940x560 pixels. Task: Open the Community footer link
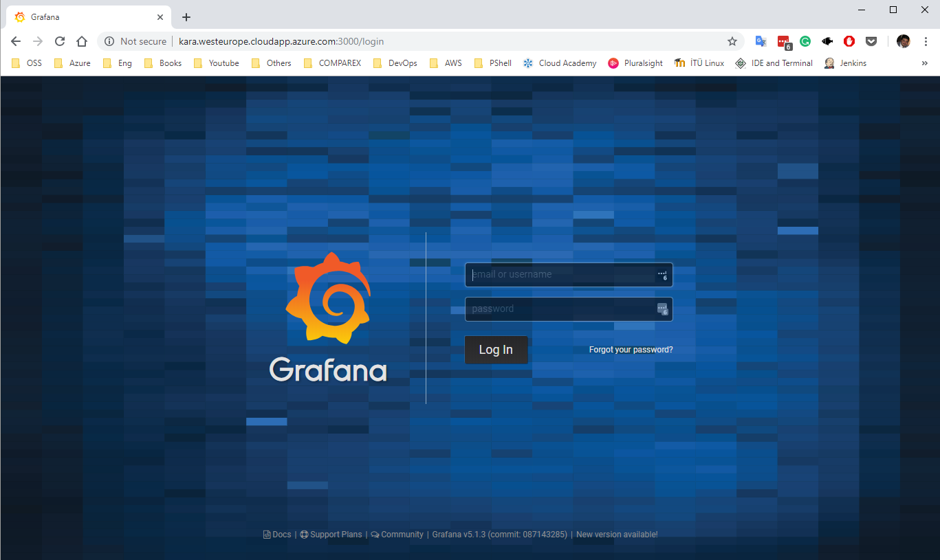[x=397, y=535]
